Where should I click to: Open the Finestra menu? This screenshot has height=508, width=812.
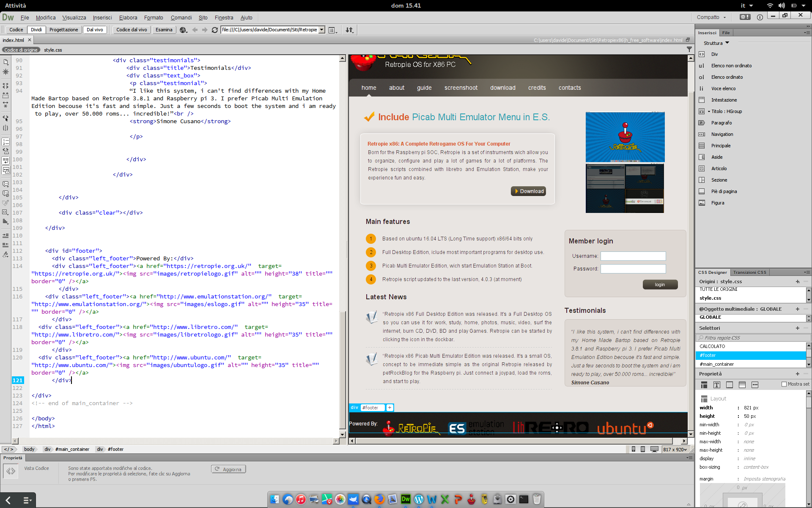point(224,17)
